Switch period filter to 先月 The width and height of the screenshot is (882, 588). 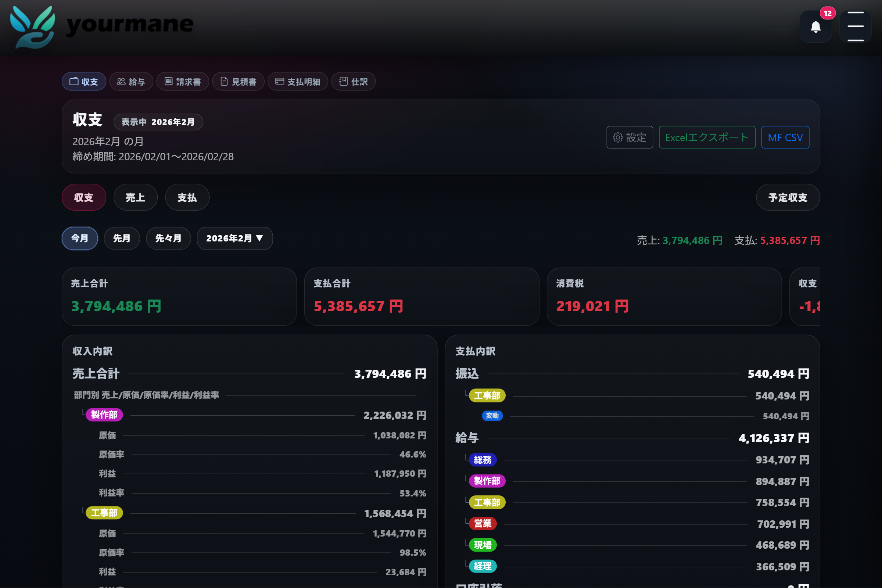tap(122, 238)
